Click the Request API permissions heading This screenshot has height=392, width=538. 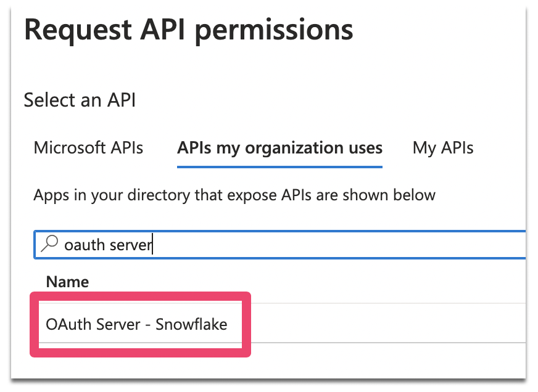tap(188, 30)
